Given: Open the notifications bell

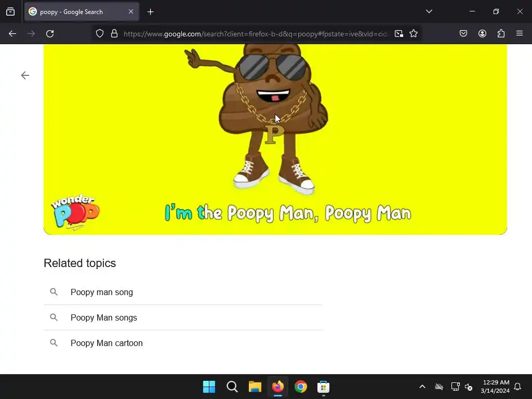Looking at the screenshot, I should [517, 387].
